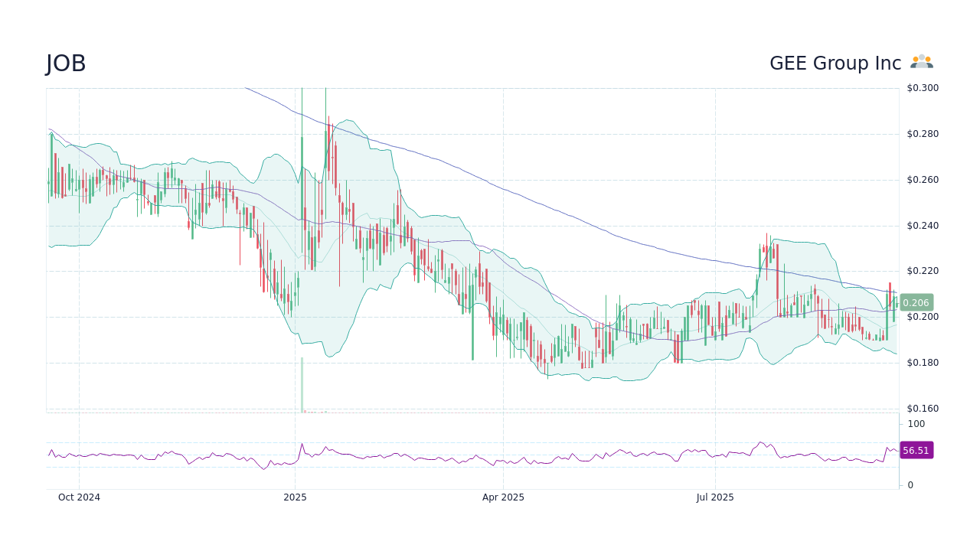The width and height of the screenshot is (980, 551).
Task: Click the 0.206 current price label
Action: click(x=916, y=302)
